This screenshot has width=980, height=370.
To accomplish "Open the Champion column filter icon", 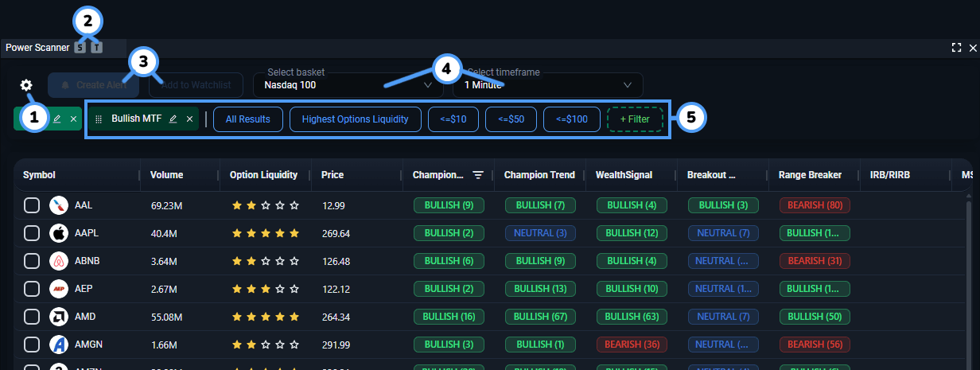I will pos(478,175).
